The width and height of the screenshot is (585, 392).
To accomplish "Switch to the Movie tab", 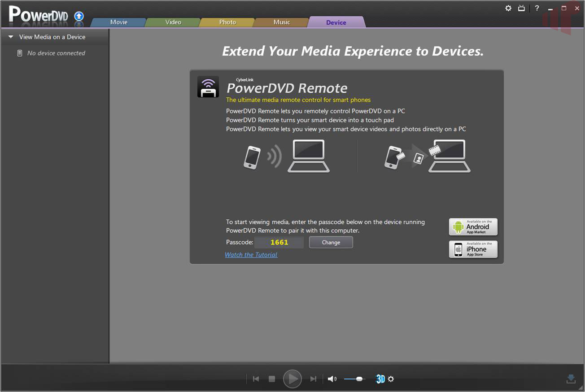I will [x=119, y=22].
